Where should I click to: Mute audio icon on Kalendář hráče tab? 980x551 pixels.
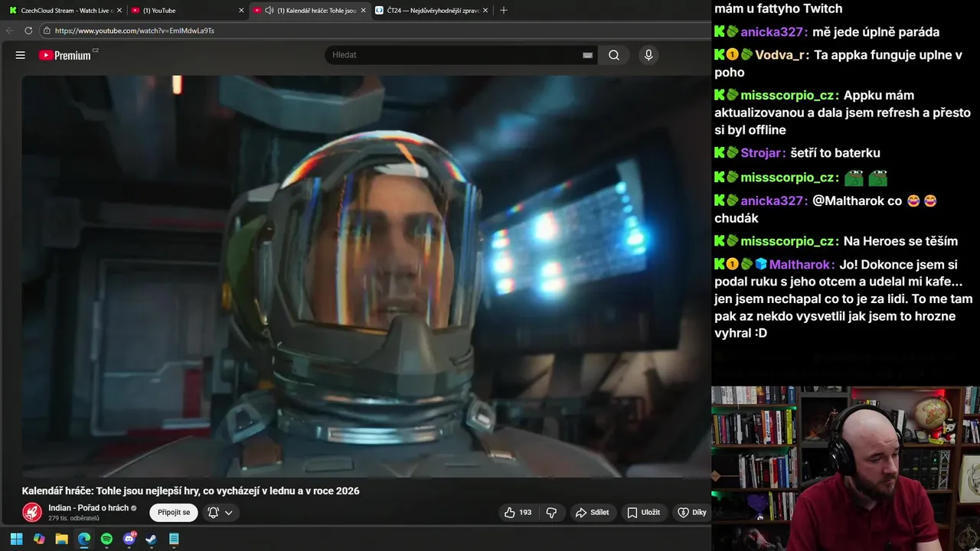(x=269, y=11)
